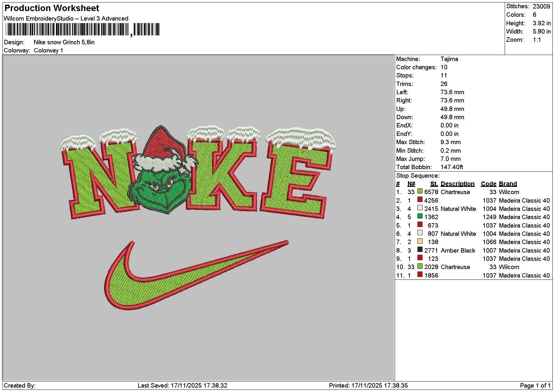Click "Wilcom EmbroideryStudio – Level 3 Advanced" text
The height and width of the screenshot is (392, 555).
coord(66,18)
